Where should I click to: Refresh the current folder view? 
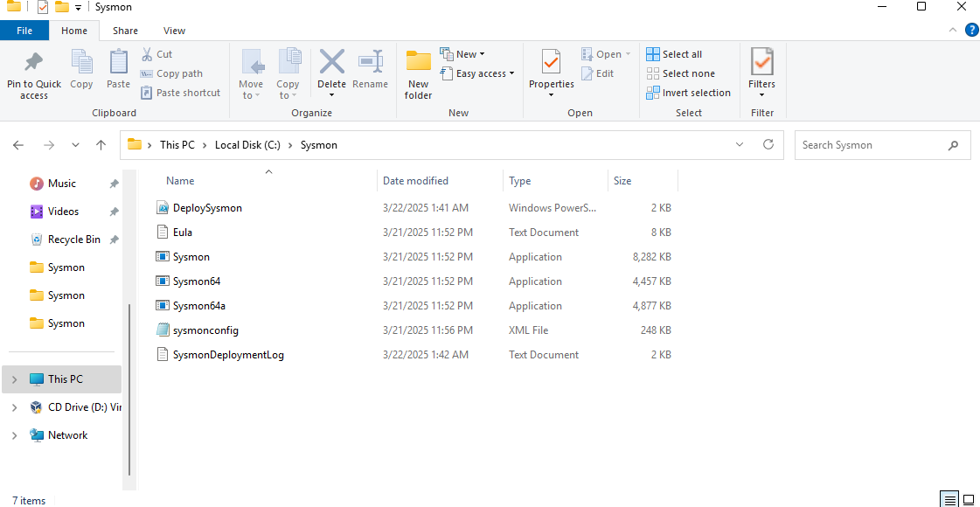[x=768, y=145]
